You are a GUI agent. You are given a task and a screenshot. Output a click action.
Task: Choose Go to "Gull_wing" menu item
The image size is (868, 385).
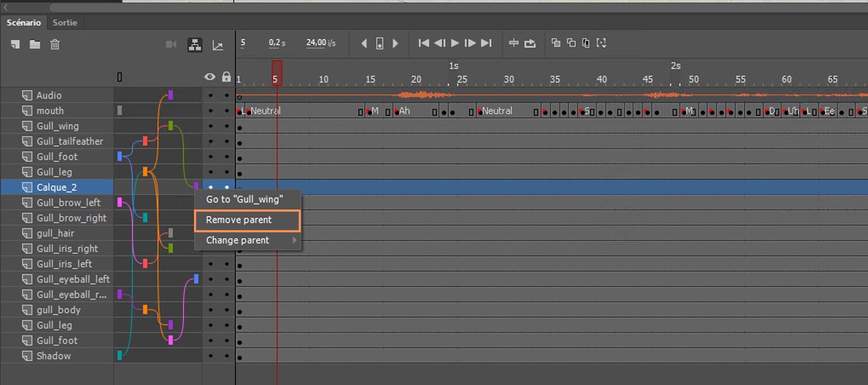[x=245, y=199]
